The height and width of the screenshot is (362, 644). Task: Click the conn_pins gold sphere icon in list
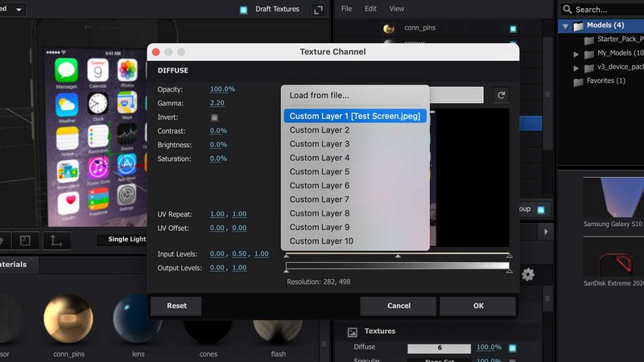389,28
